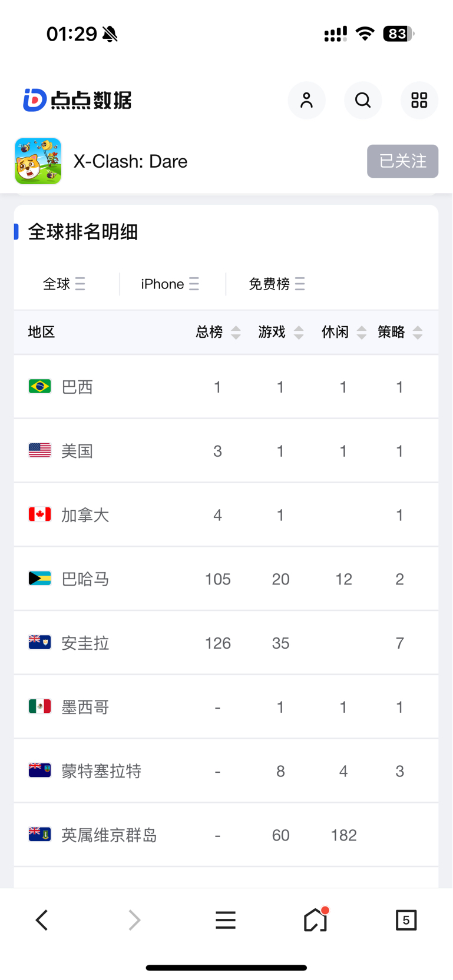
Task: Sort by 策略 column
Action: (401, 333)
